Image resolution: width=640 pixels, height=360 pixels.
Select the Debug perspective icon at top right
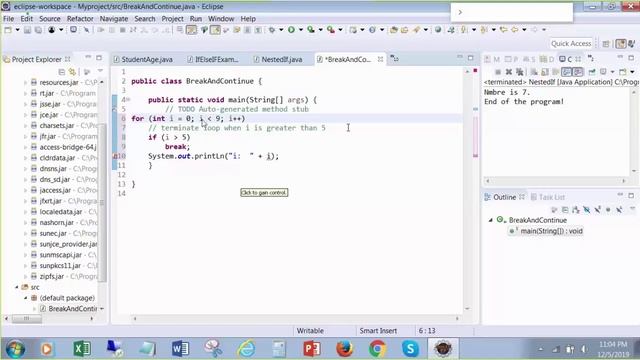point(631,44)
